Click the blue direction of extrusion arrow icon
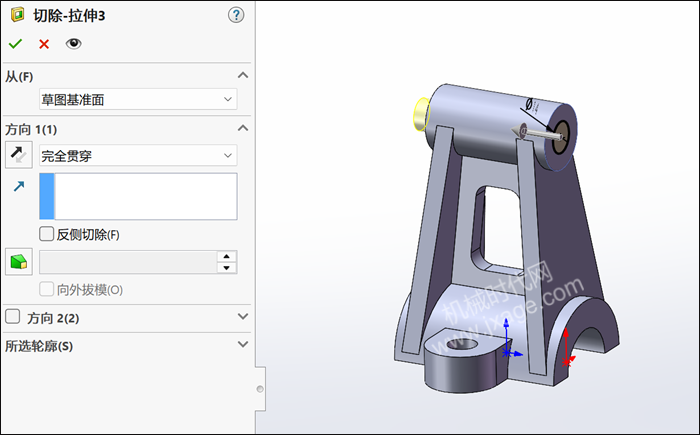700x435 pixels. point(19,186)
